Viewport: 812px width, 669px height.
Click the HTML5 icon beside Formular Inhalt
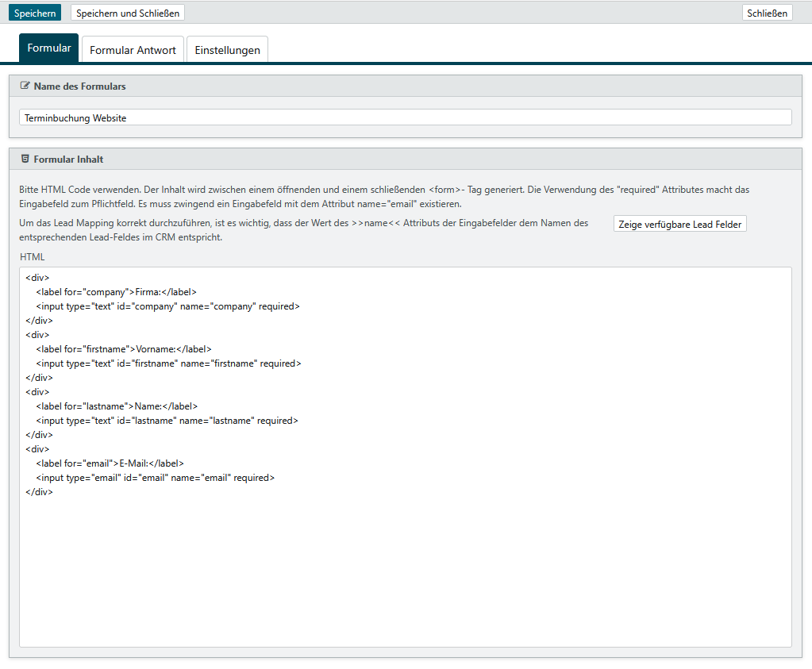pyautogui.click(x=25, y=159)
